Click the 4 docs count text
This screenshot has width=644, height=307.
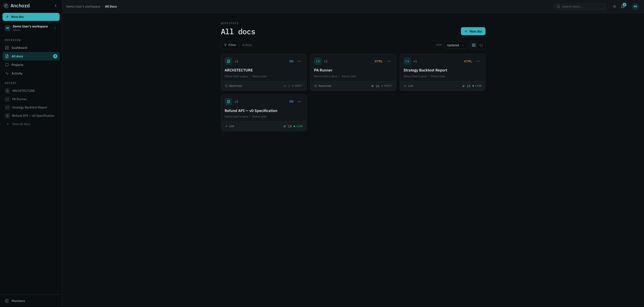tap(247, 45)
